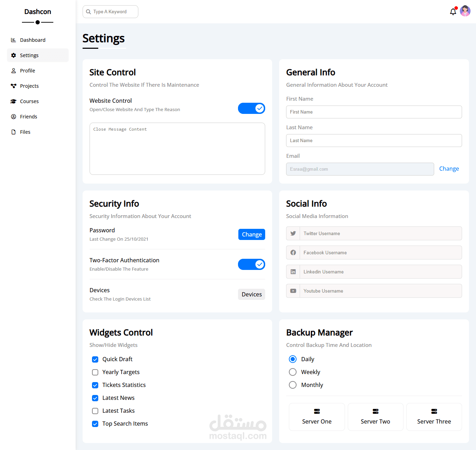476x450 pixels.
Task: Click the notification bell icon
Action: point(453,11)
